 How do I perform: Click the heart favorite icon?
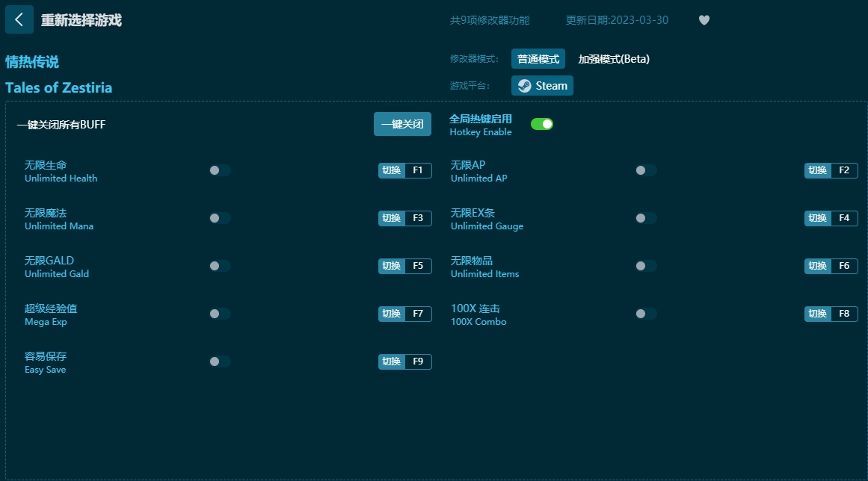(x=704, y=20)
